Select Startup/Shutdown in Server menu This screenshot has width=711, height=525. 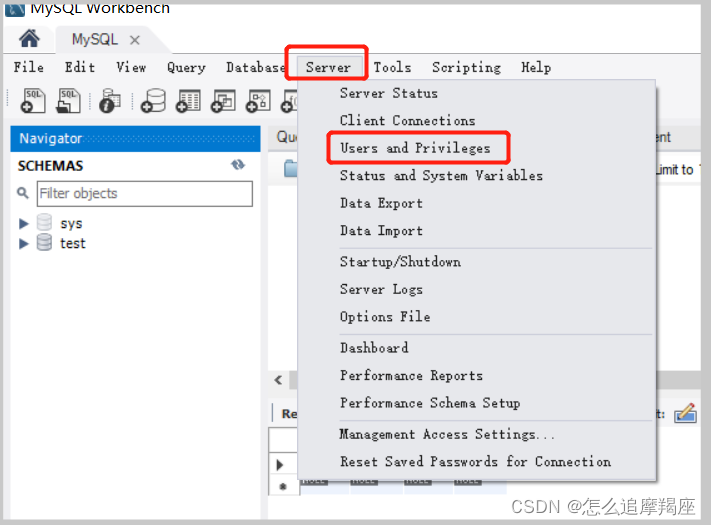(400, 262)
